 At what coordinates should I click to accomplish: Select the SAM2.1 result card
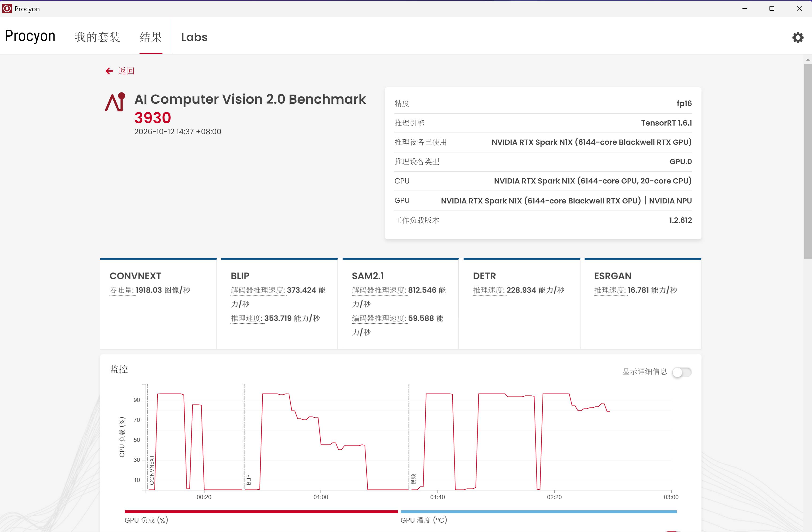(x=400, y=304)
